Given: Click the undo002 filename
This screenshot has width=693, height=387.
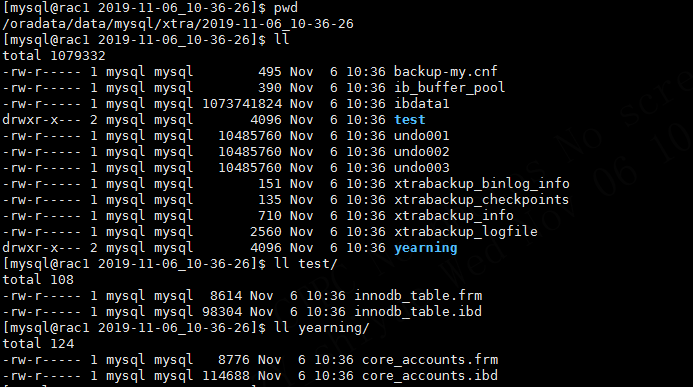Looking at the screenshot, I should click(x=422, y=152).
